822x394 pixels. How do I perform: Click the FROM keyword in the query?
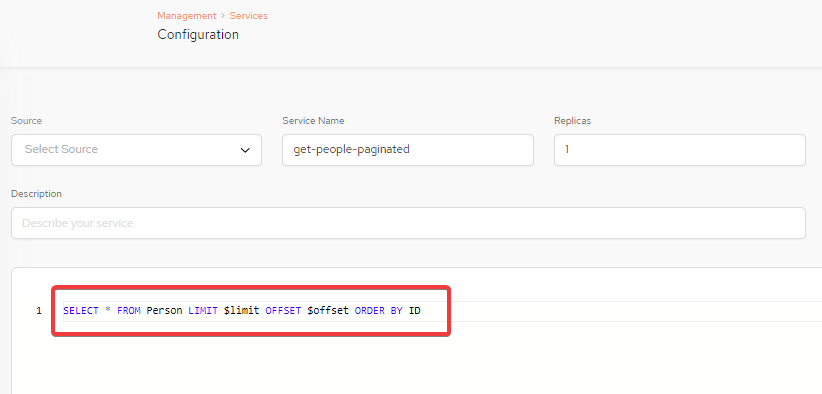(x=129, y=311)
